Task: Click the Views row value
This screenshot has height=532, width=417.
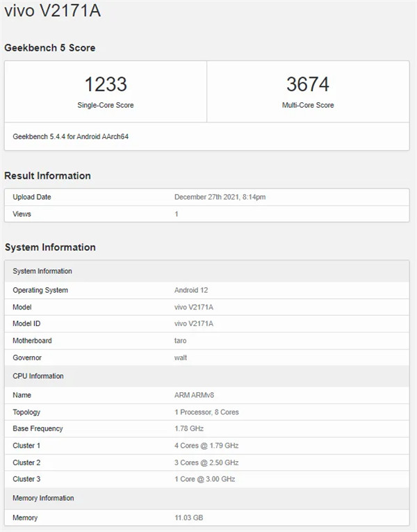Action: click(x=177, y=214)
